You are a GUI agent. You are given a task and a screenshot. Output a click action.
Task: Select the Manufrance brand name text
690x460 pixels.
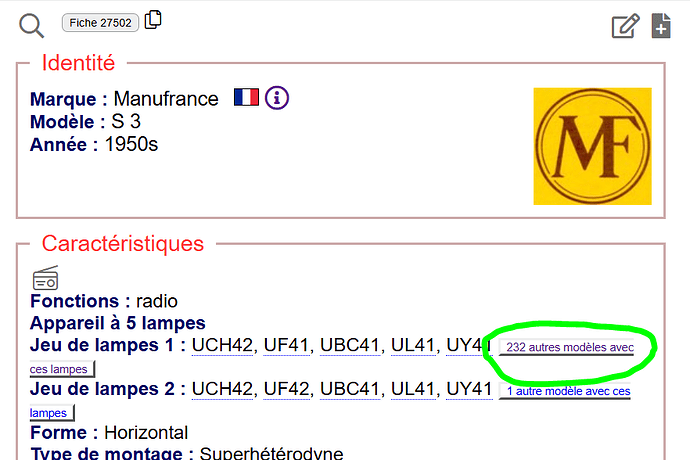point(166,99)
